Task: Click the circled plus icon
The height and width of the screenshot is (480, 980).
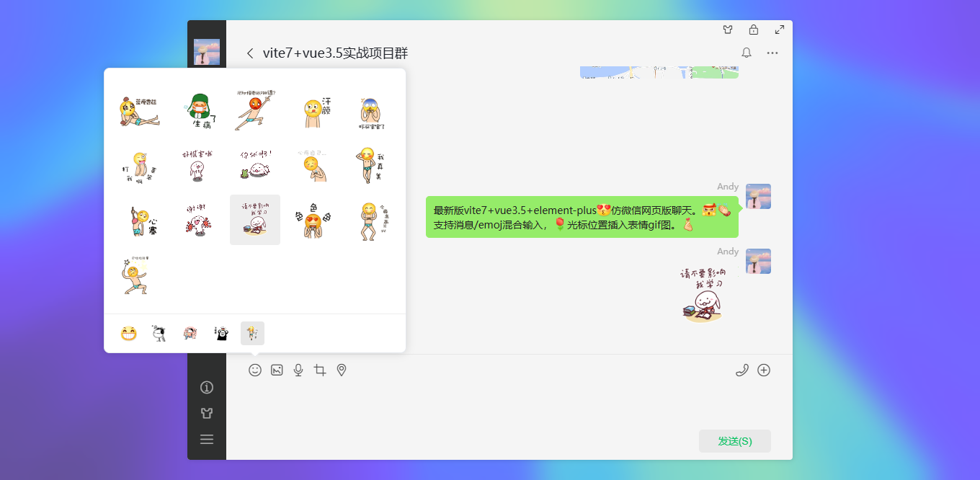Action: pyautogui.click(x=764, y=370)
